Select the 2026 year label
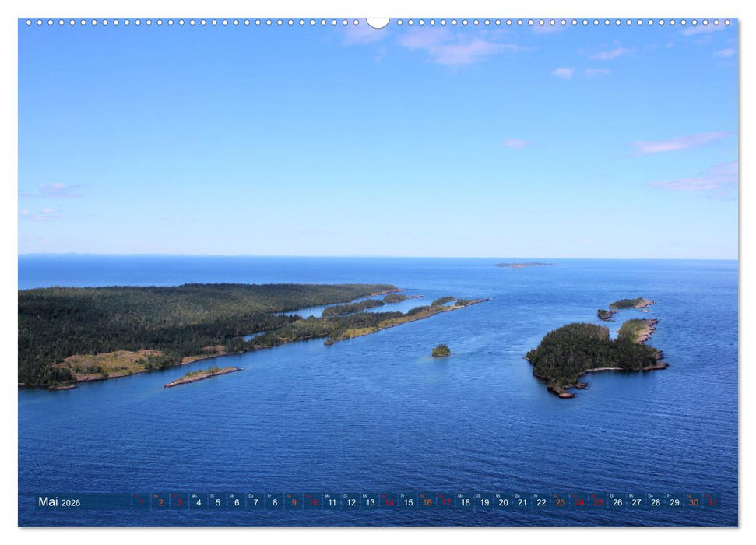 tap(70, 501)
